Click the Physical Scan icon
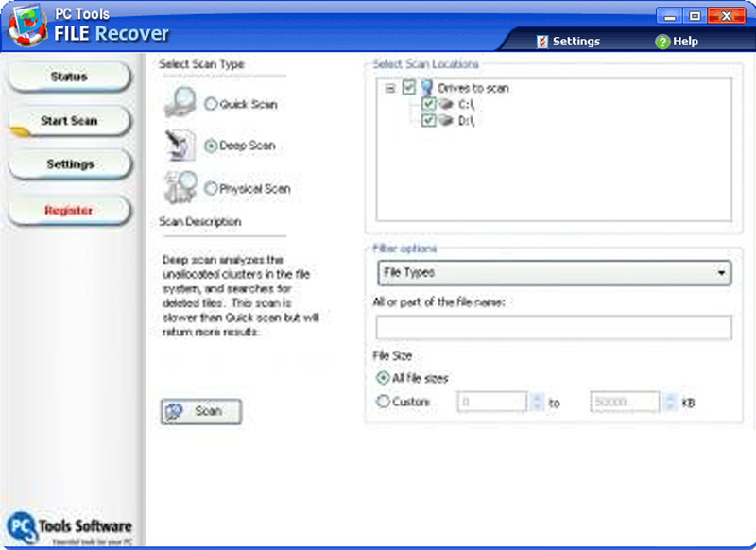This screenshot has height=550, width=756. 180,187
